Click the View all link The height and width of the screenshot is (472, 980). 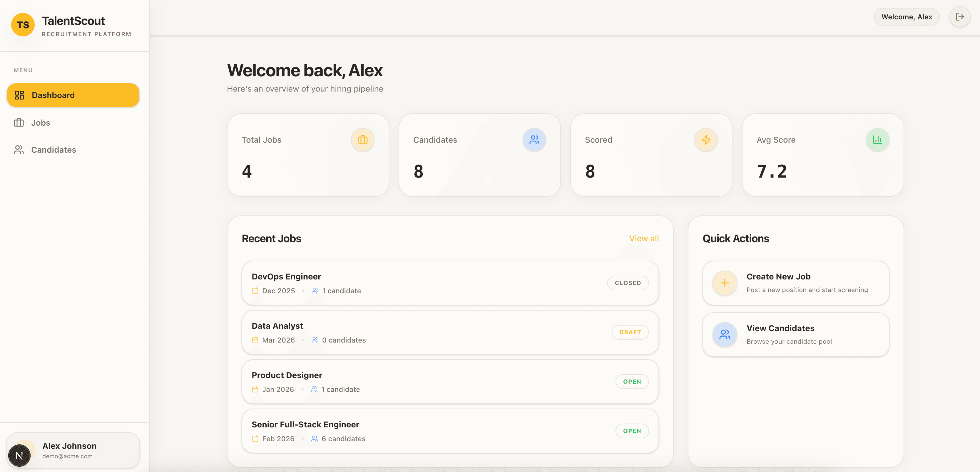pyautogui.click(x=644, y=239)
